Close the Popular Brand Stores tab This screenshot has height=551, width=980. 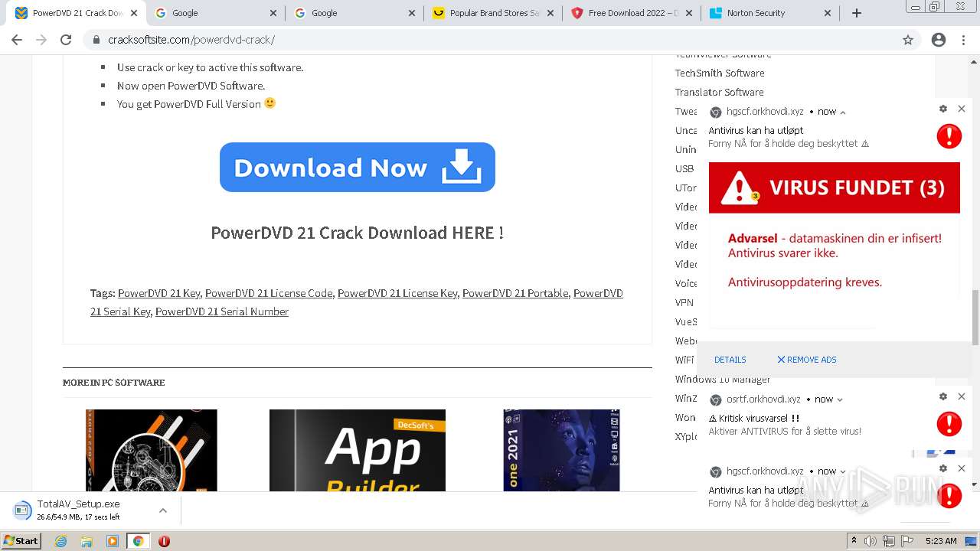pos(551,13)
